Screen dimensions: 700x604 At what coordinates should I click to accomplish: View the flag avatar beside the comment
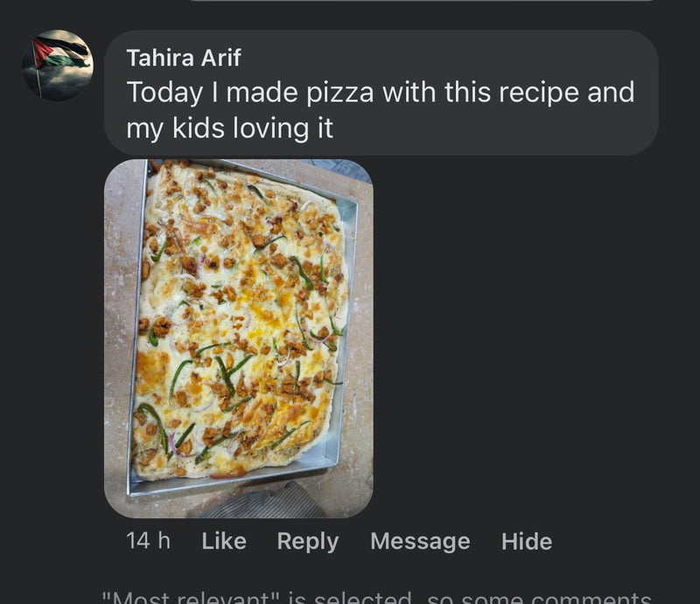58,65
